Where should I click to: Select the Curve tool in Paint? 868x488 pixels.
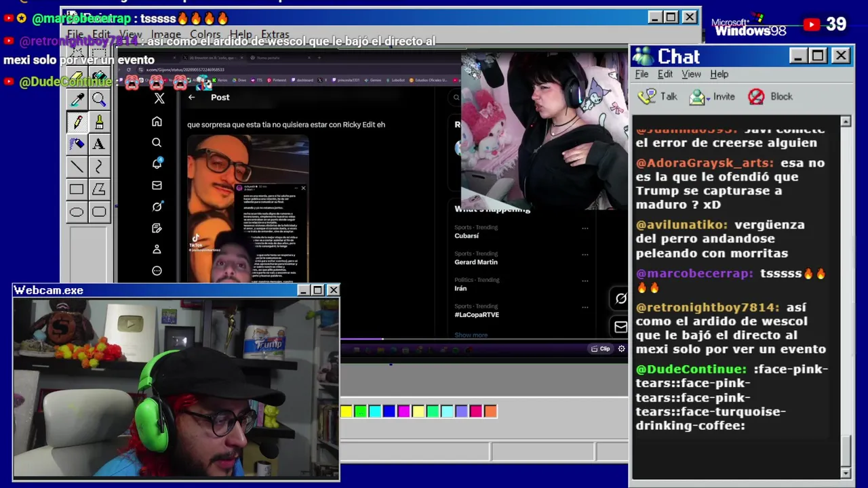tap(99, 167)
